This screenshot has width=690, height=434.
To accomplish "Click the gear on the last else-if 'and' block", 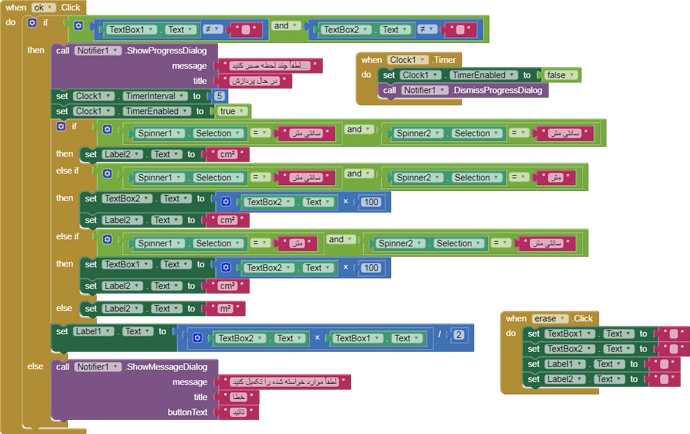I will tap(107, 240).
